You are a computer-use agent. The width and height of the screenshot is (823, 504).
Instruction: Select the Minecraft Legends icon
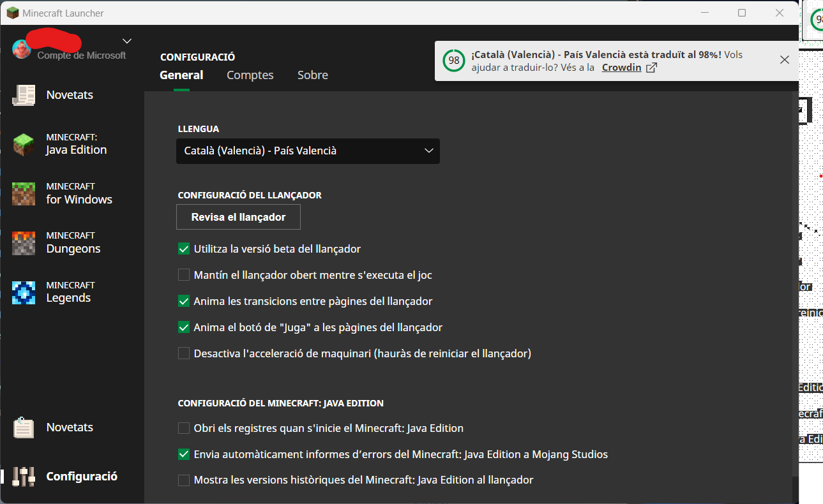24,292
